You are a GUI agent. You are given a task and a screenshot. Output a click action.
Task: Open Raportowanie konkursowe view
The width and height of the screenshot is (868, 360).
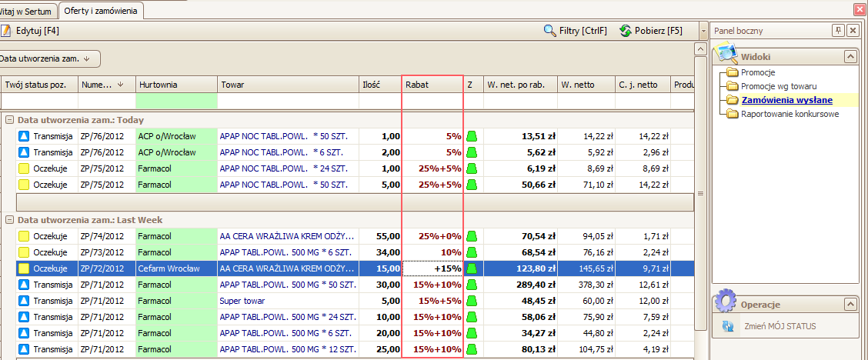click(790, 114)
